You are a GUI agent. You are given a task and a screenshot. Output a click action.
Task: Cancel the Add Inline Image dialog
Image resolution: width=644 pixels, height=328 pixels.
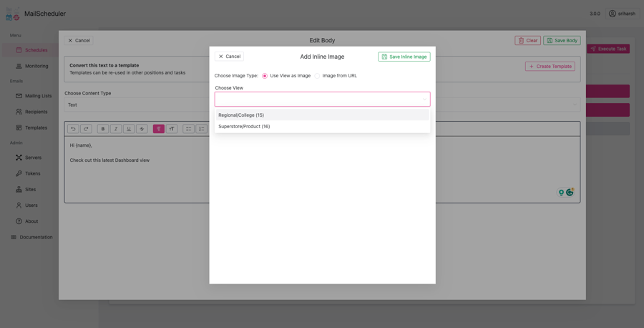(x=229, y=57)
